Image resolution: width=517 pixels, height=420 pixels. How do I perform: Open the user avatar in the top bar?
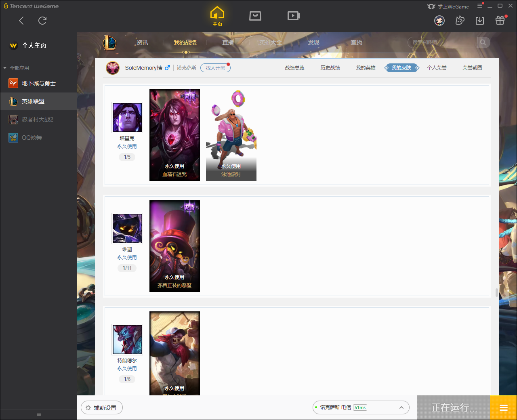[439, 21]
